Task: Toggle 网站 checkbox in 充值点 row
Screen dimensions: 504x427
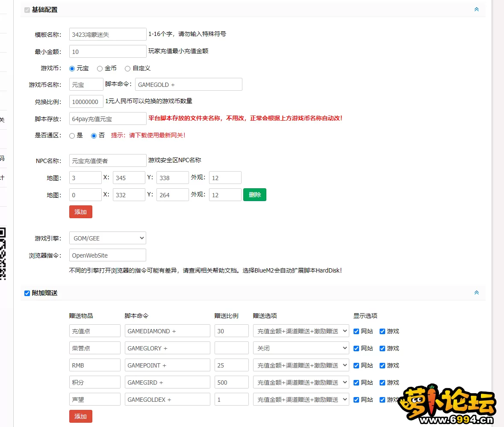Action: click(356, 332)
